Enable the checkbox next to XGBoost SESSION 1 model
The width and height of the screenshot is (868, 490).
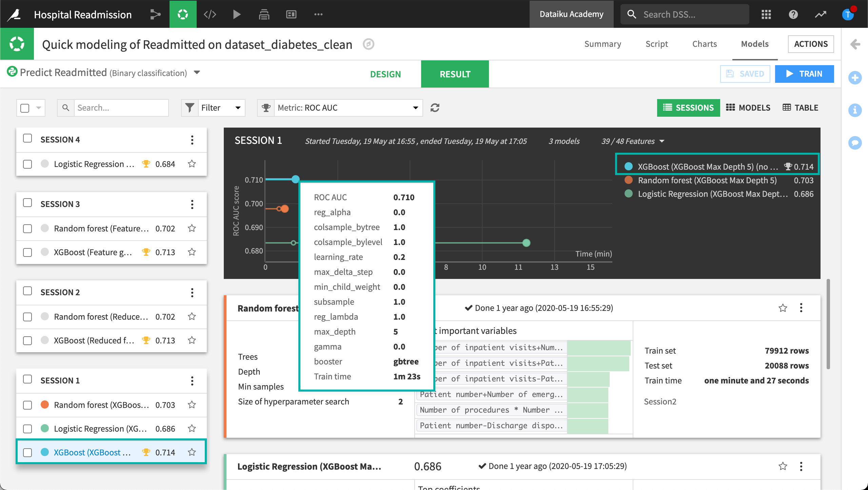pyautogui.click(x=28, y=452)
